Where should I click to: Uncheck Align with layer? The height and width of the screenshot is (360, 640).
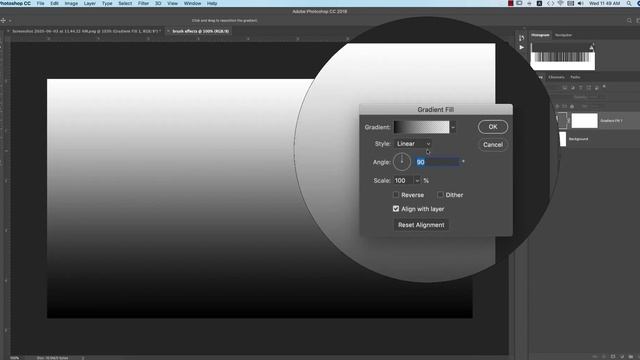click(396, 209)
